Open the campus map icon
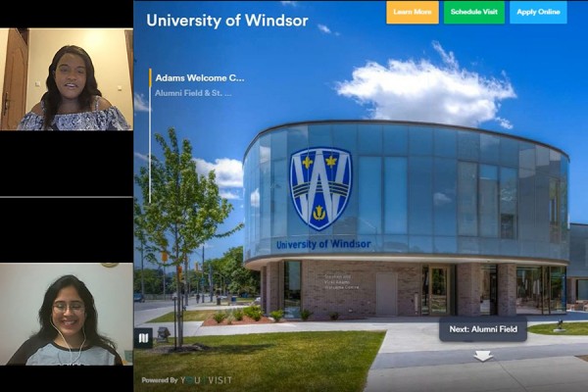Viewport: 588px width, 392px height. pos(143,338)
